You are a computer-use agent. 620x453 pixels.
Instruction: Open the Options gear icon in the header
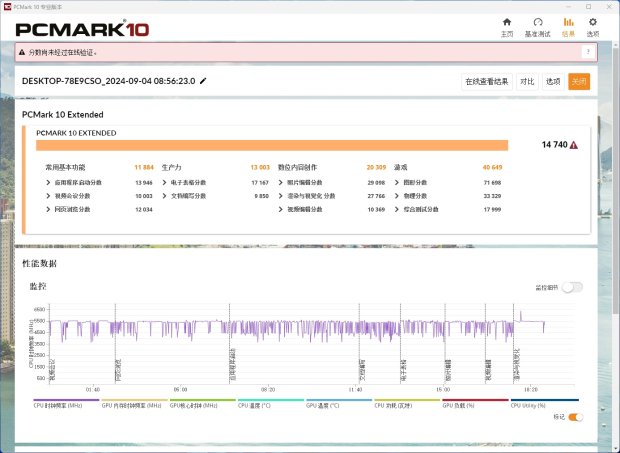(x=592, y=22)
